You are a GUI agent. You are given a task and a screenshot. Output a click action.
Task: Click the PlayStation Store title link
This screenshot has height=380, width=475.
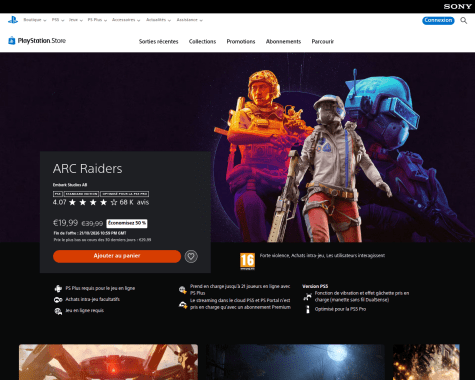click(42, 41)
